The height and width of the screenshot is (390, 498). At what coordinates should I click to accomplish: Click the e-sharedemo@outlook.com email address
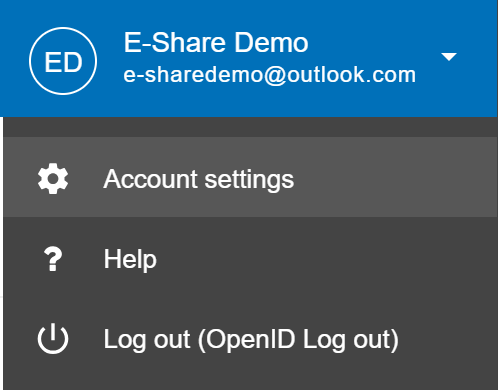click(270, 75)
